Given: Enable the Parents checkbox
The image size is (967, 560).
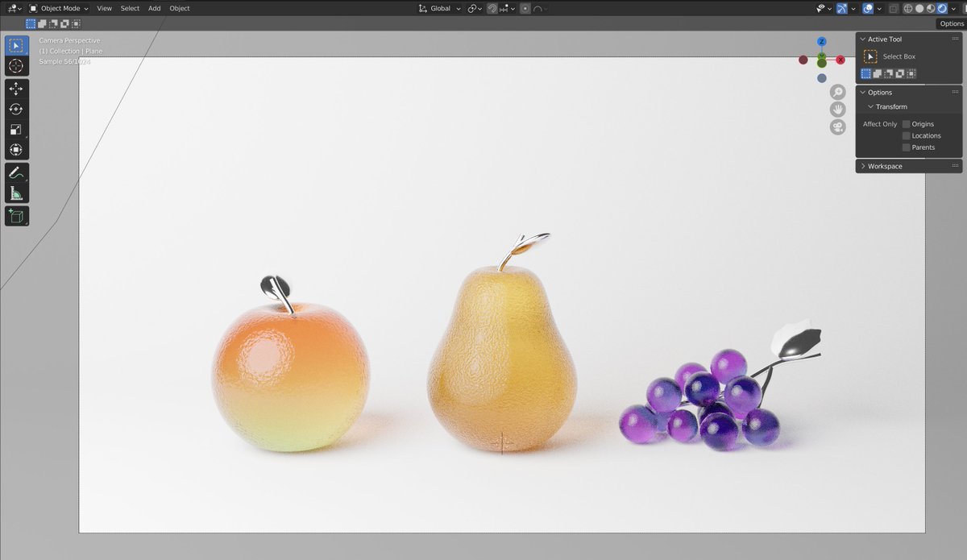Looking at the screenshot, I should [x=906, y=147].
